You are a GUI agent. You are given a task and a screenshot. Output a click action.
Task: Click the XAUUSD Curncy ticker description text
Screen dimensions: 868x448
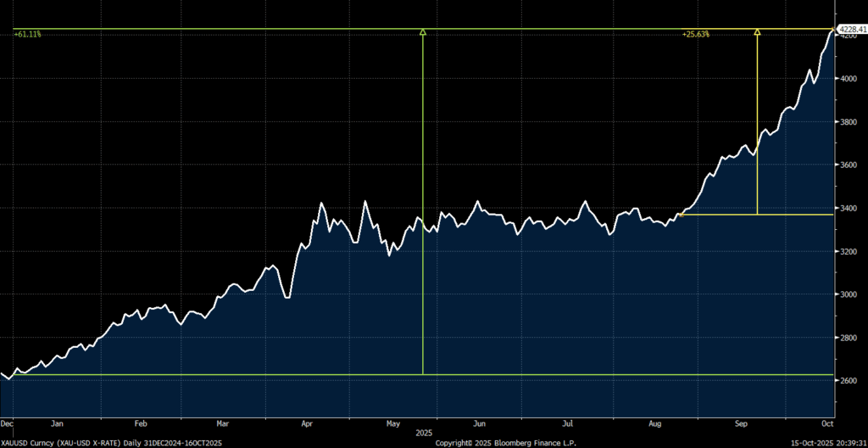coord(110,443)
